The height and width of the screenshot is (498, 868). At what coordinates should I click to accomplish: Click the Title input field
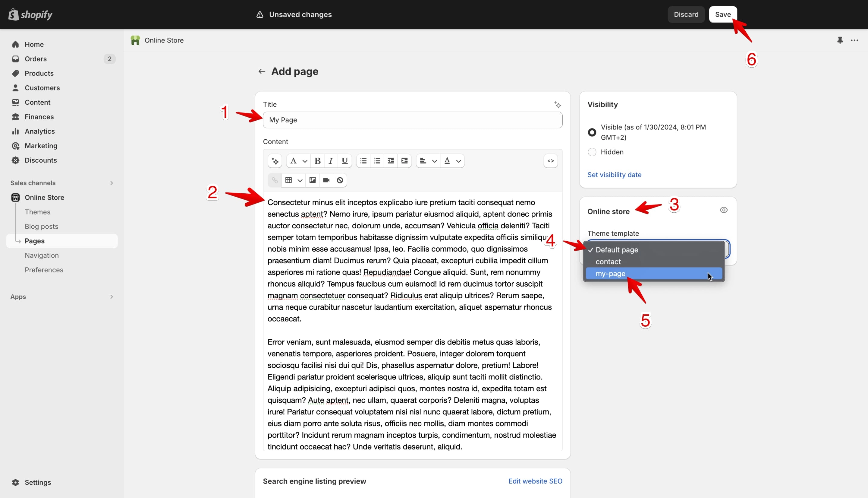click(x=413, y=120)
